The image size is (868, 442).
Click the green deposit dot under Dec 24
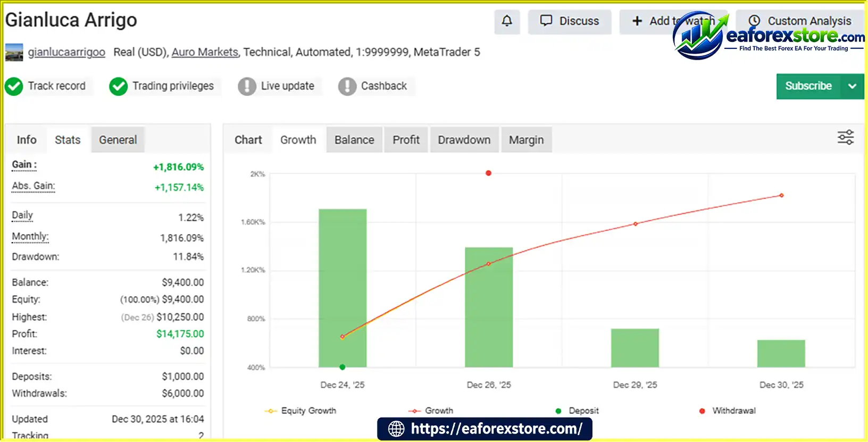point(343,367)
